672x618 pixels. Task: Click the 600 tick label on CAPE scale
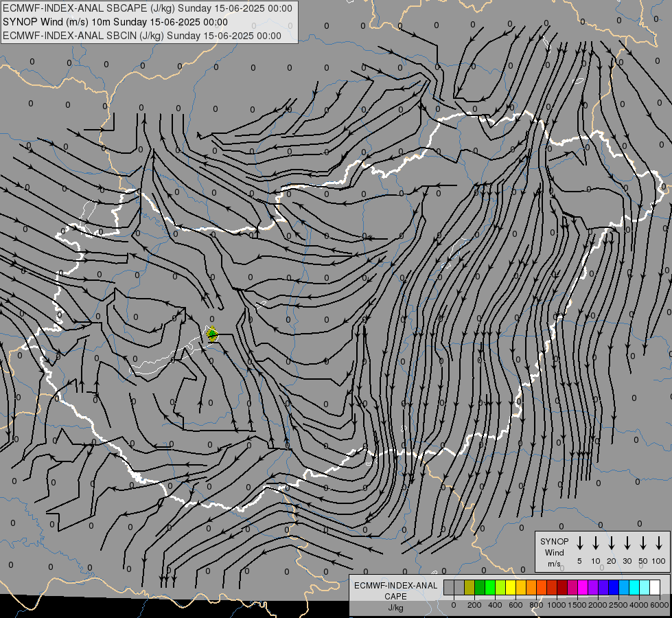(x=515, y=605)
